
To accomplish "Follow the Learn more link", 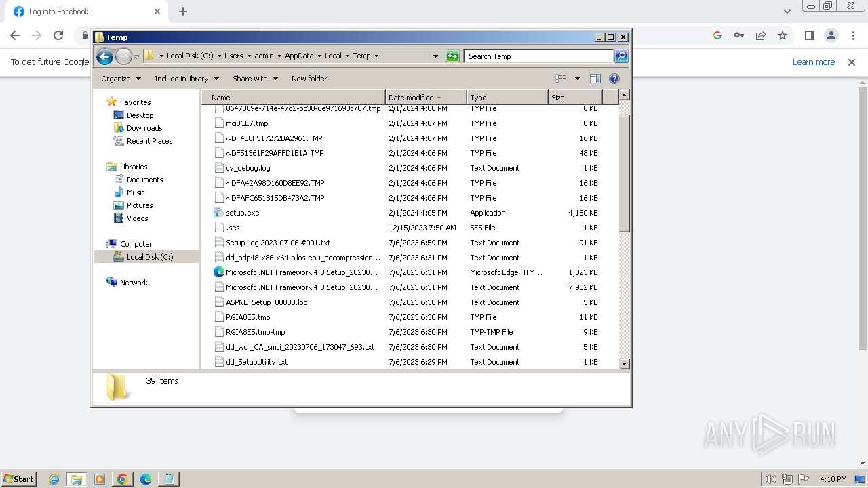I will (814, 62).
